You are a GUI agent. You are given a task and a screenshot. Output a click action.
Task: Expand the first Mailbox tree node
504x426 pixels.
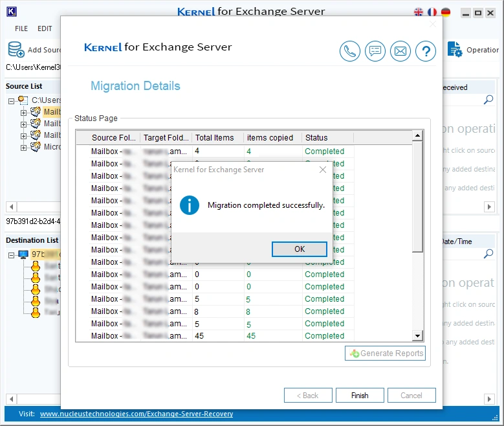point(24,113)
